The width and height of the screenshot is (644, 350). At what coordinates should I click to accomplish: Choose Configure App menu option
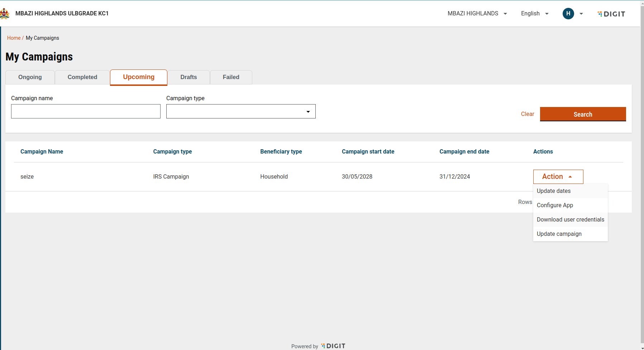coord(555,205)
